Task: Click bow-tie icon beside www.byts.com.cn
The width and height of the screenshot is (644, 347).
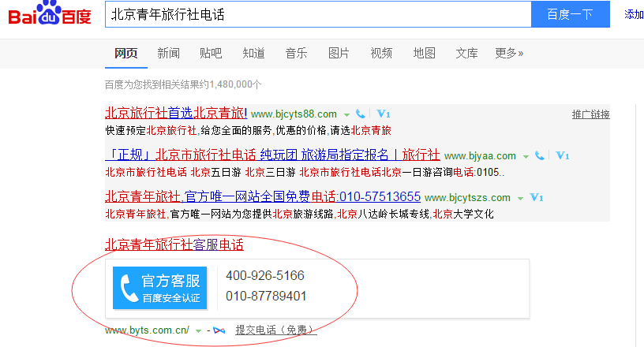Action: pyautogui.click(x=220, y=330)
